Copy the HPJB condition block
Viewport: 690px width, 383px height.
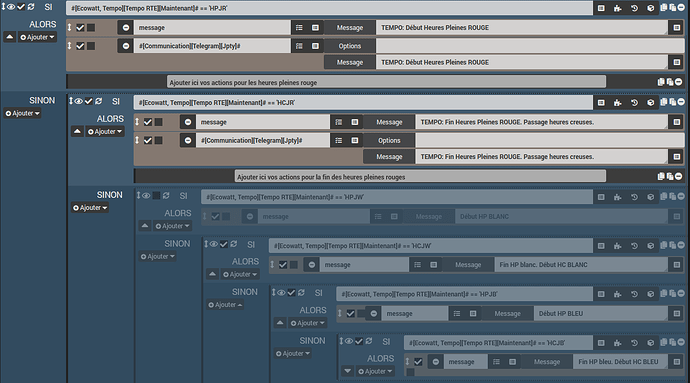[664, 294]
